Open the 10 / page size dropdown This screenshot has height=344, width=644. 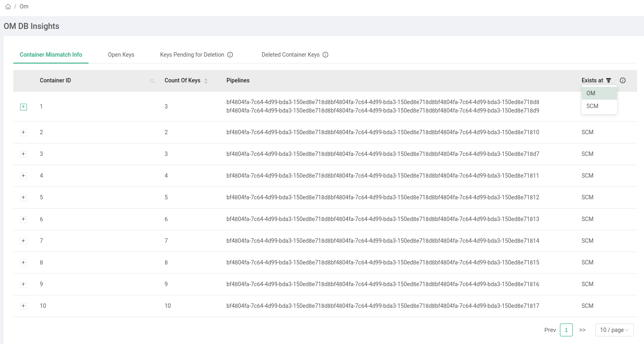pos(614,330)
